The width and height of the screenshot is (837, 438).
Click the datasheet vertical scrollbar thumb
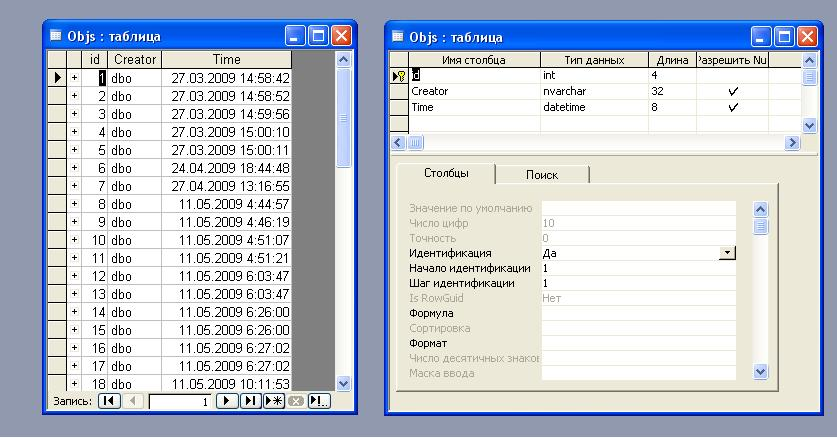click(x=343, y=117)
